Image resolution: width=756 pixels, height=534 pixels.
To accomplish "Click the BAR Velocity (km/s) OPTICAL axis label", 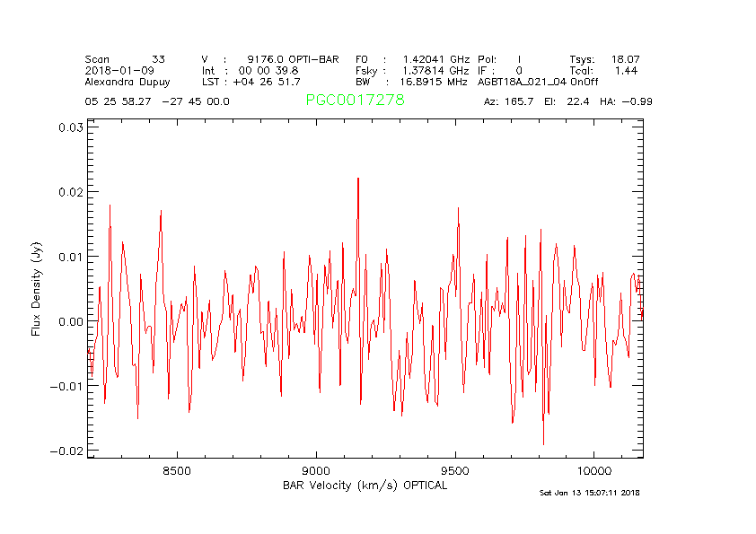I will (365, 486).
